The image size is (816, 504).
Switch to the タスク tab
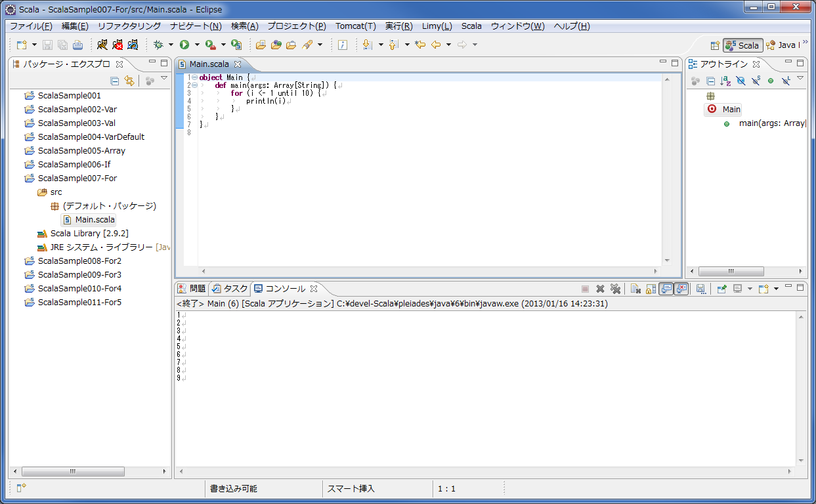tap(230, 288)
